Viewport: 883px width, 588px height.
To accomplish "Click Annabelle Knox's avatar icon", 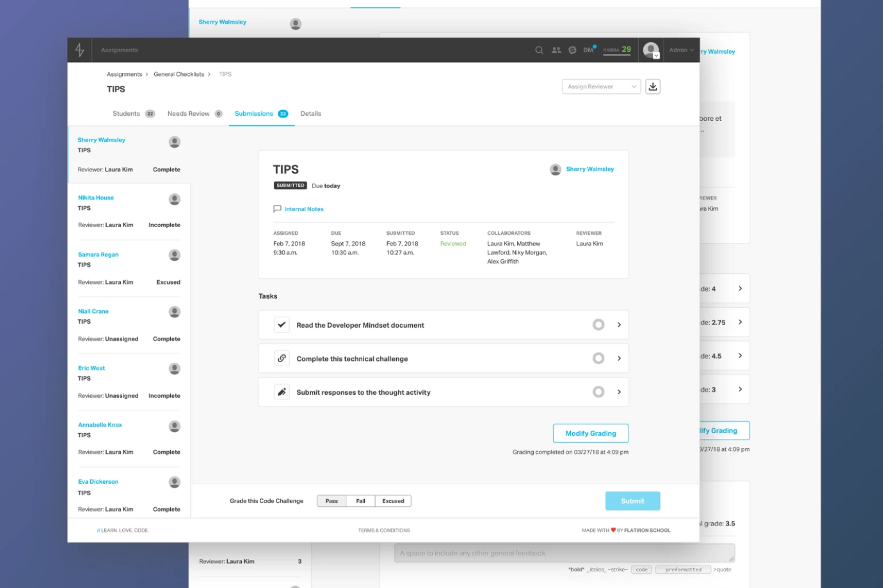I will [x=174, y=426].
